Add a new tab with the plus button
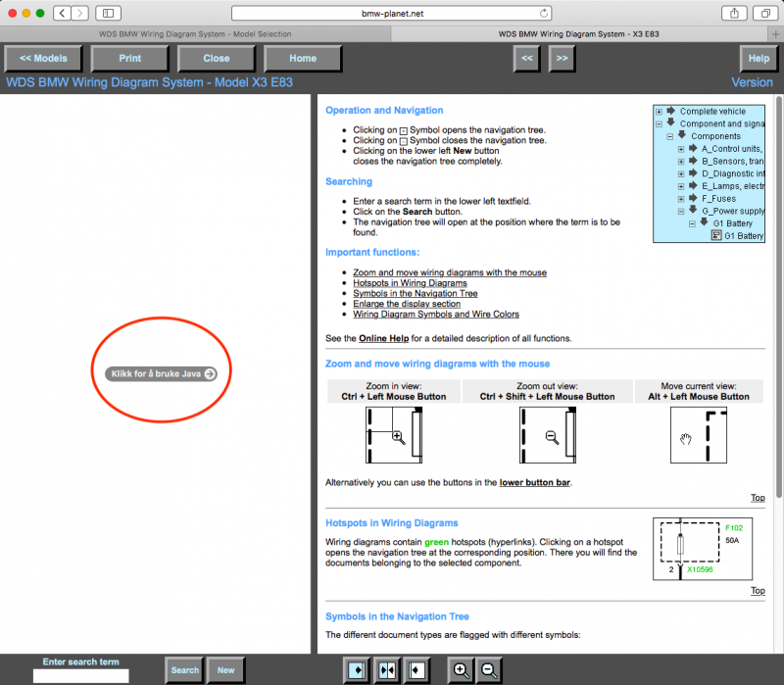 point(775,34)
